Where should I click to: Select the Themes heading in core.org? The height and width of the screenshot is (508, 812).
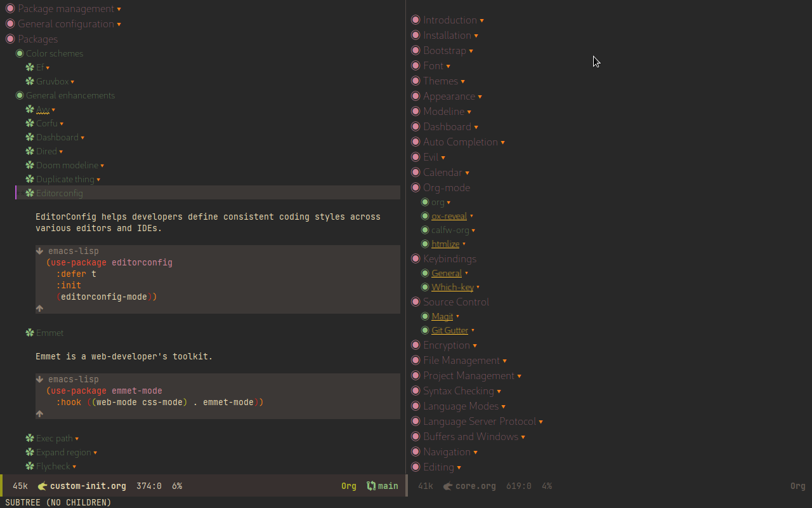[440, 81]
